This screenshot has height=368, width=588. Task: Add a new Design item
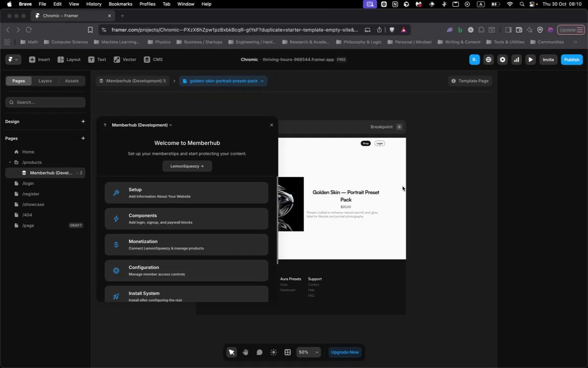(83, 121)
